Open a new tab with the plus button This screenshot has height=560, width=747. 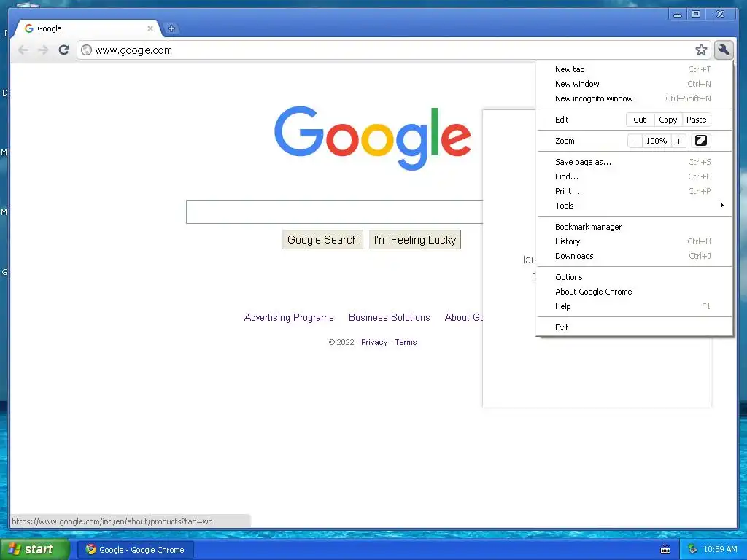[x=171, y=28]
